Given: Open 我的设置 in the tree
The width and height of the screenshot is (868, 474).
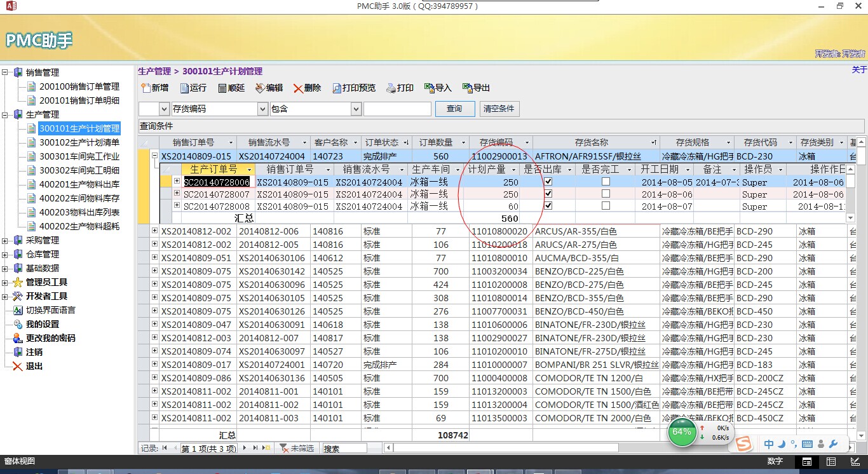Looking at the screenshot, I should 43,324.
